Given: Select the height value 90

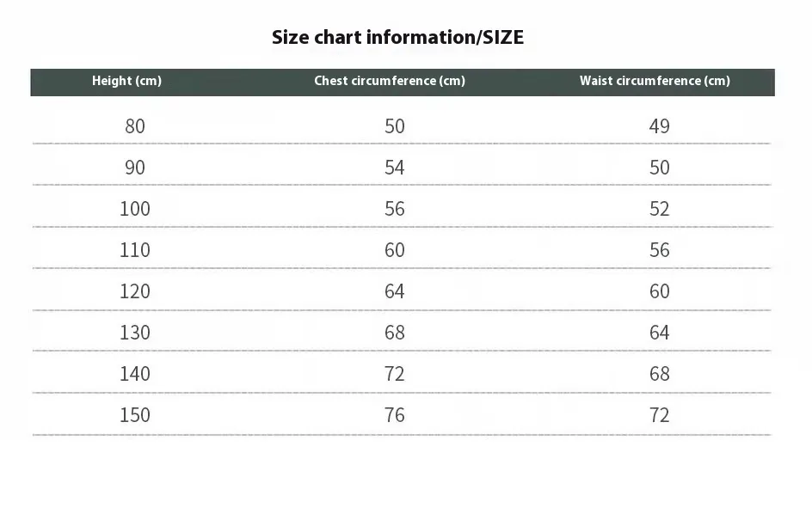Looking at the screenshot, I should (x=135, y=168).
